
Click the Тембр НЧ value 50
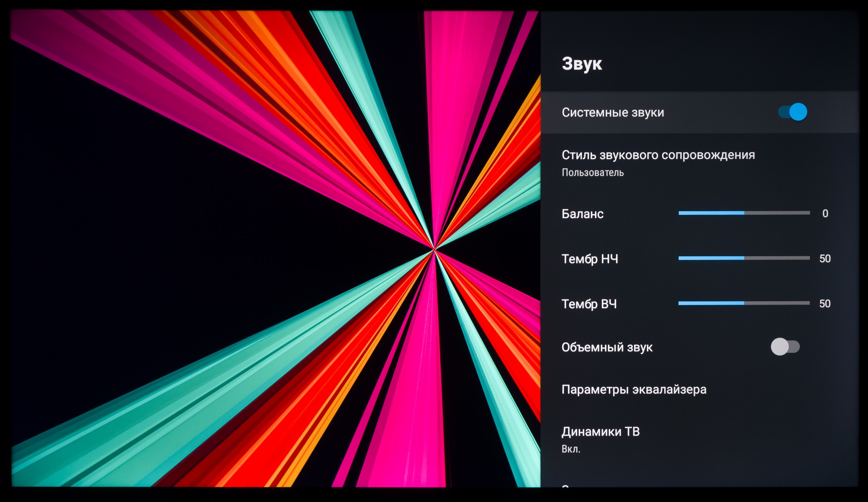(x=825, y=258)
